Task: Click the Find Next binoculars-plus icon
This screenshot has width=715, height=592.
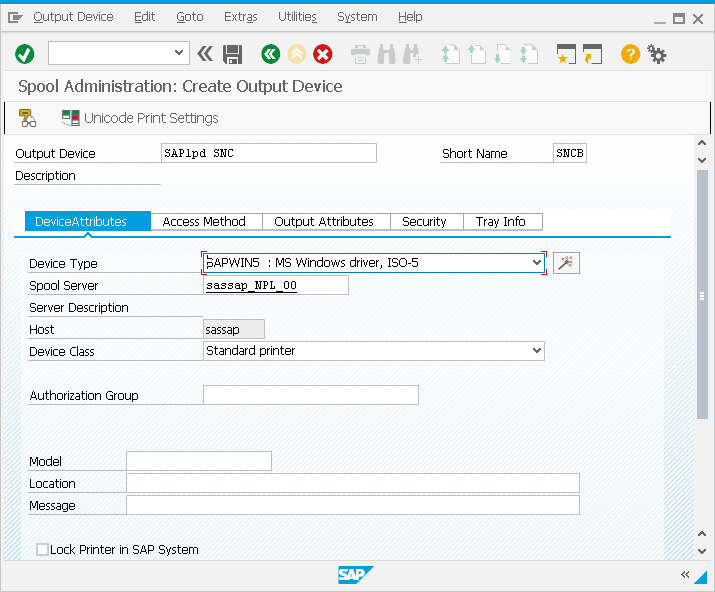Action: click(x=413, y=54)
